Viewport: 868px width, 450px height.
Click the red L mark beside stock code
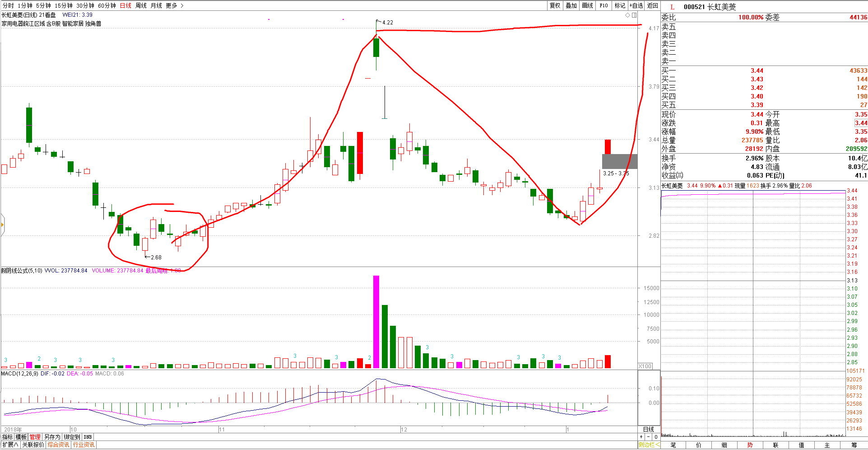tap(672, 7)
